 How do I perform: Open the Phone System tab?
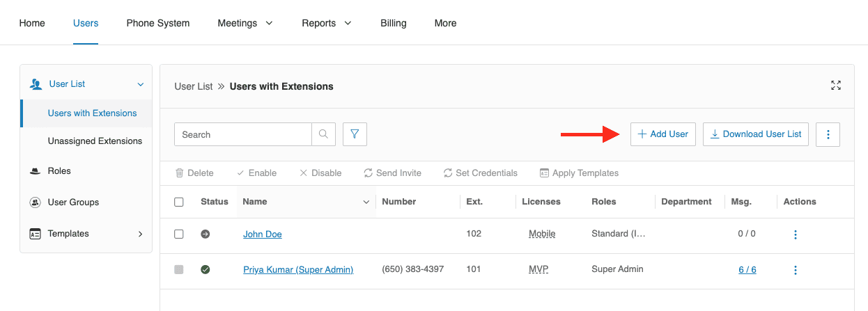click(157, 23)
